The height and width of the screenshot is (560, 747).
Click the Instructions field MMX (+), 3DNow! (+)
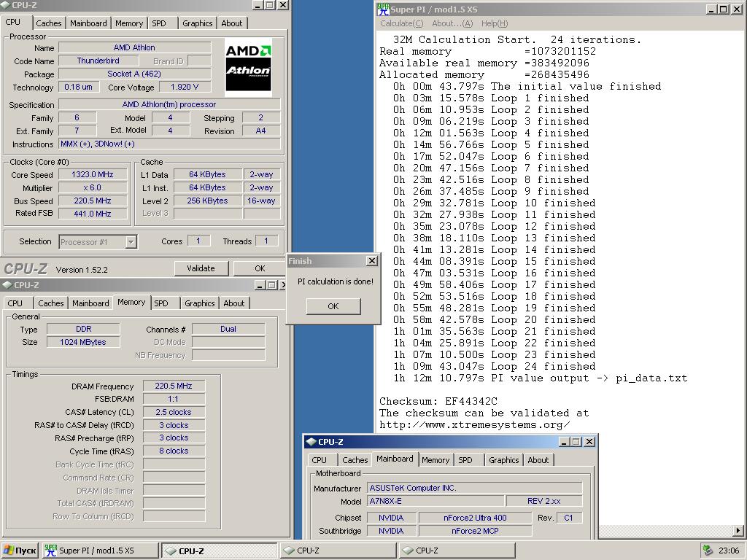169,144
